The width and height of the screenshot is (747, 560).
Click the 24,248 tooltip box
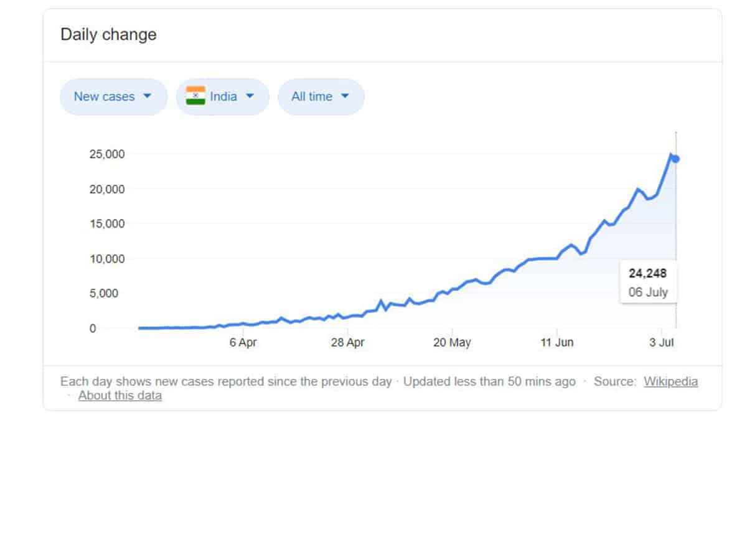click(648, 282)
